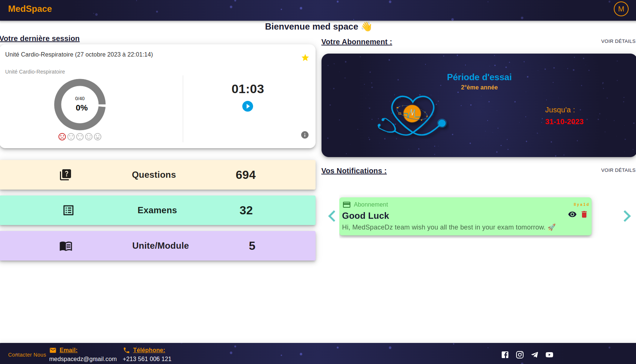Open the user profile avatar M
The image size is (636, 364).
pyautogui.click(x=621, y=9)
